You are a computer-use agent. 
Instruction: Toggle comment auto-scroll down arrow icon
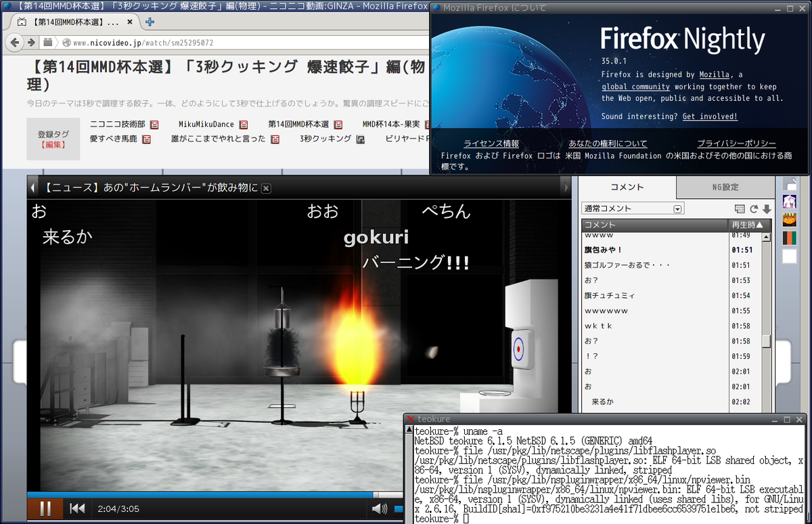click(x=767, y=209)
